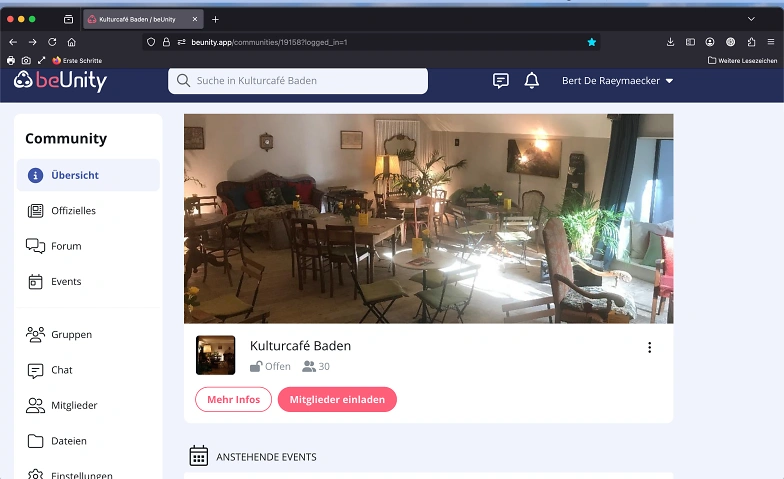Click the member count 30
784x479 pixels.
(x=316, y=366)
